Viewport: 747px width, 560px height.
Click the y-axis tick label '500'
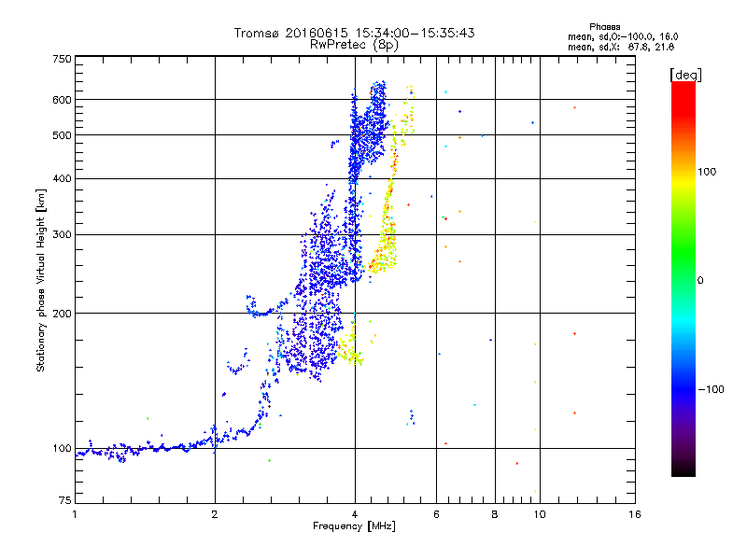(62, 135)
